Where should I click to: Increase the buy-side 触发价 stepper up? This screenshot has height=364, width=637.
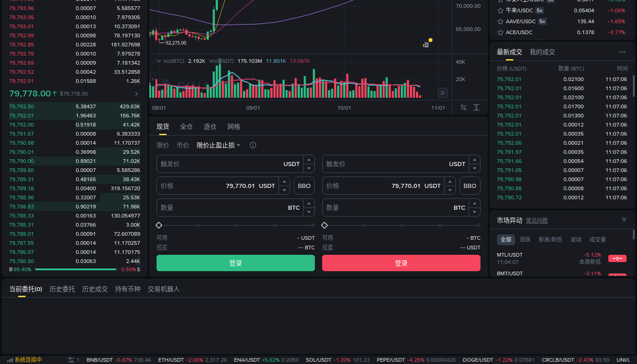coord(309,160)
